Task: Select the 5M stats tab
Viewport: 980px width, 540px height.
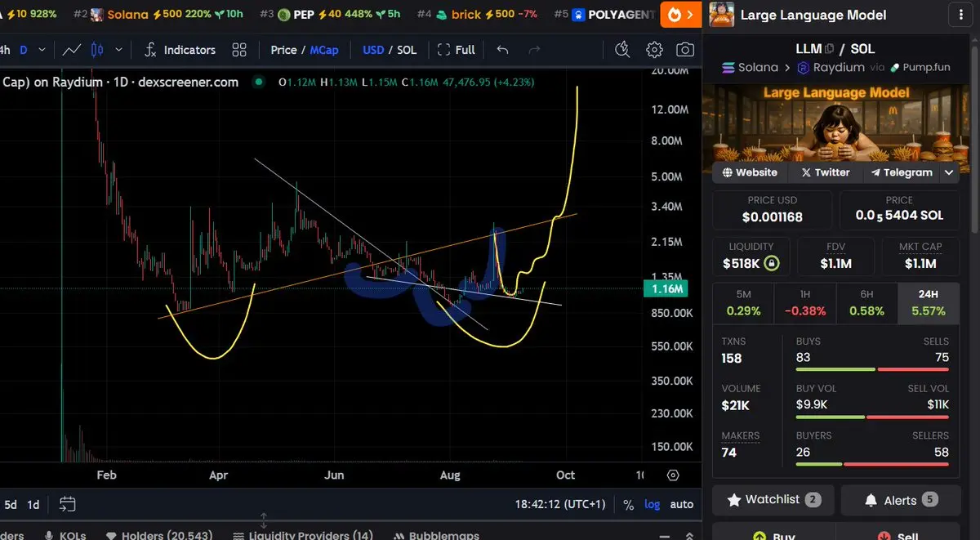Action: [x=743, y=303]
